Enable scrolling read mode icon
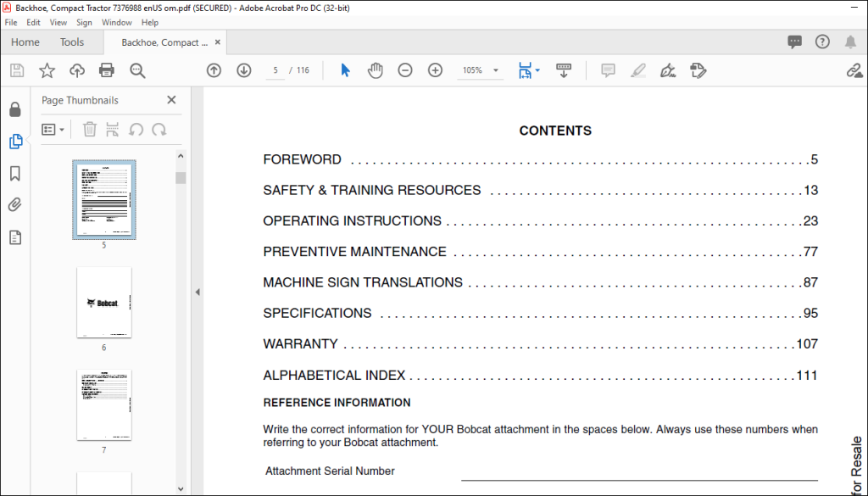Image resolution: width=868 pixels, height=496 pixels. (x=564, y=70)
